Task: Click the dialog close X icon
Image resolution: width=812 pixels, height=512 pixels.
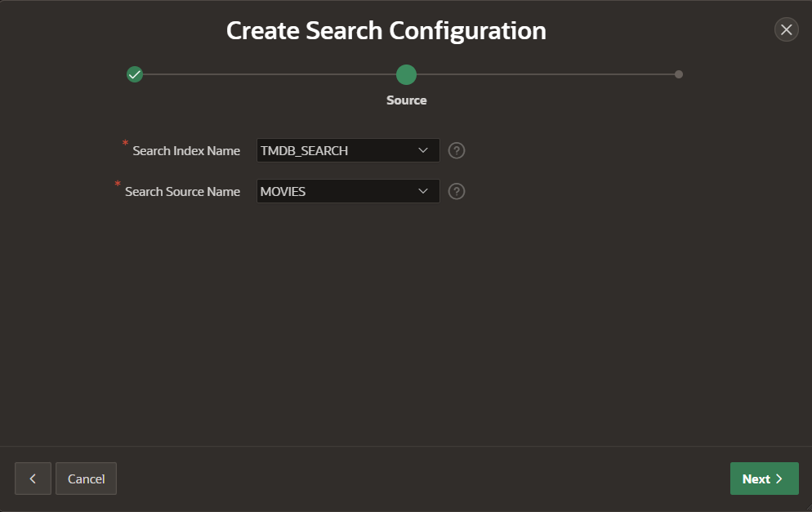Action: [786, 29]
